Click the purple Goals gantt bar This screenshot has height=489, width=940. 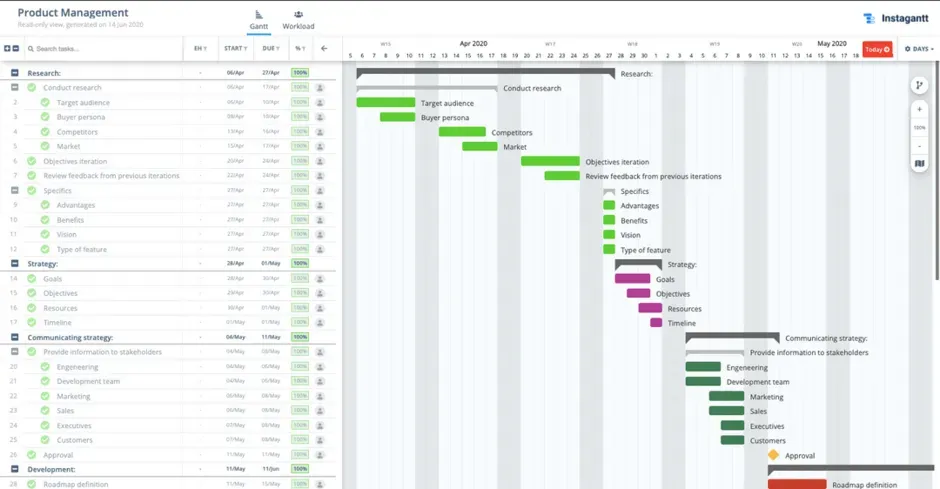(632, 279)
